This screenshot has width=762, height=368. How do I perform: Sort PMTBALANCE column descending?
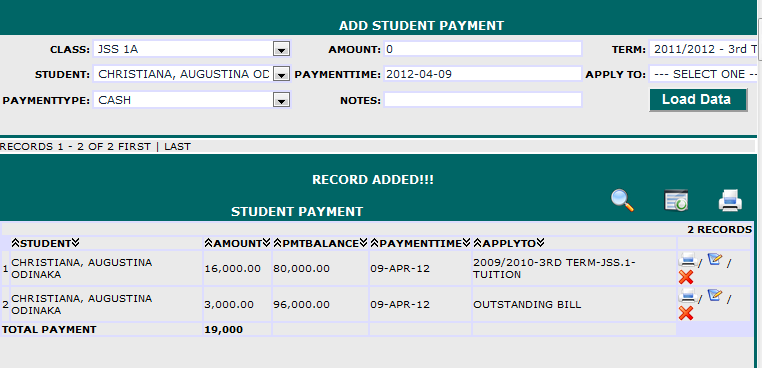pos(363,243)
